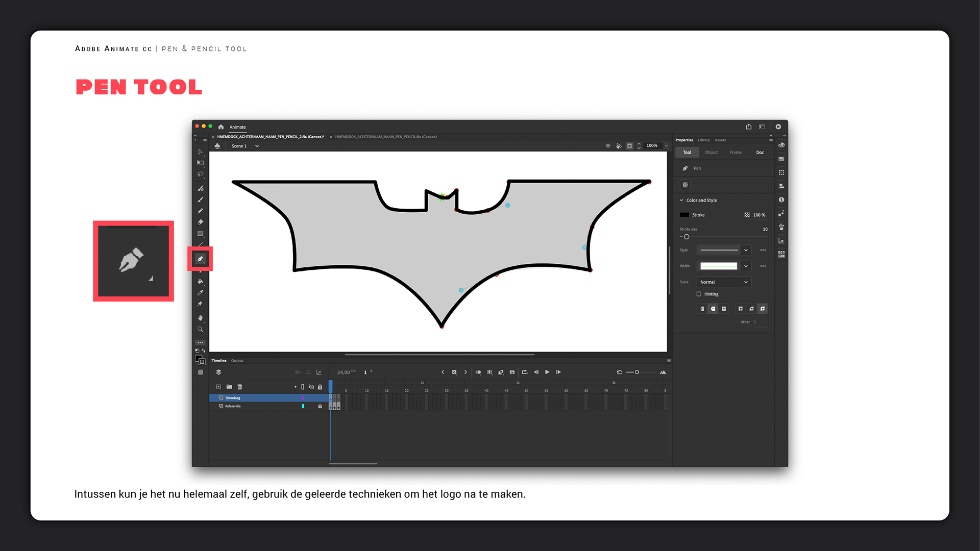Switch to the Library panel tab
The width and height of the screenshot is (980, 551).
pos(704,140)
